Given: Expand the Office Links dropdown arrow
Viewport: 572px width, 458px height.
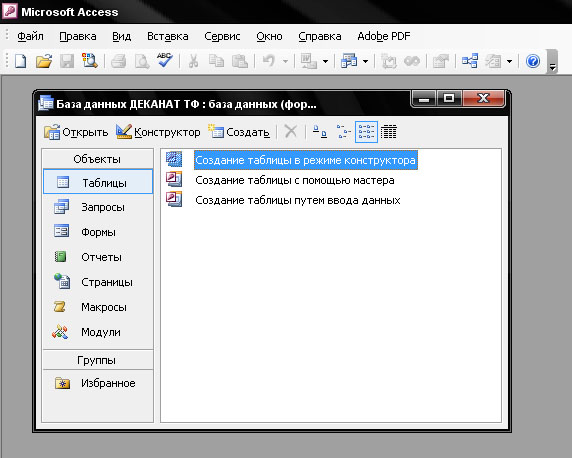Looking at the screenshot, I should 325,61.
